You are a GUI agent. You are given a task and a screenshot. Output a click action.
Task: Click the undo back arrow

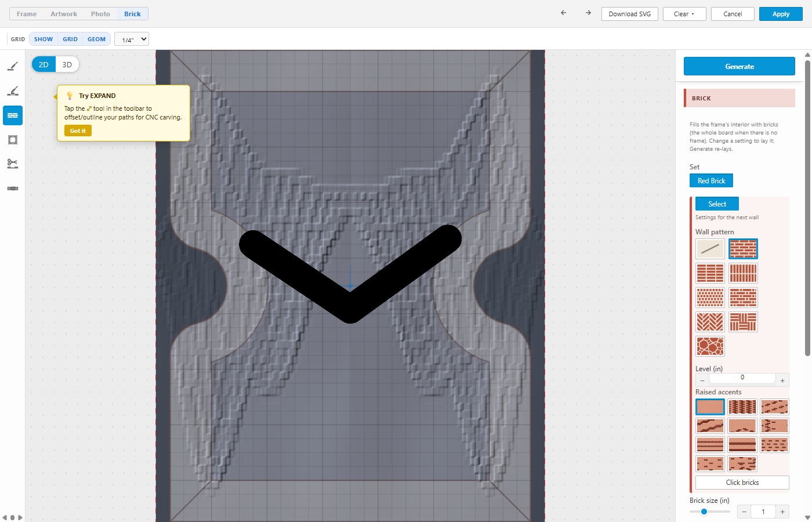(x=563, y=13)
